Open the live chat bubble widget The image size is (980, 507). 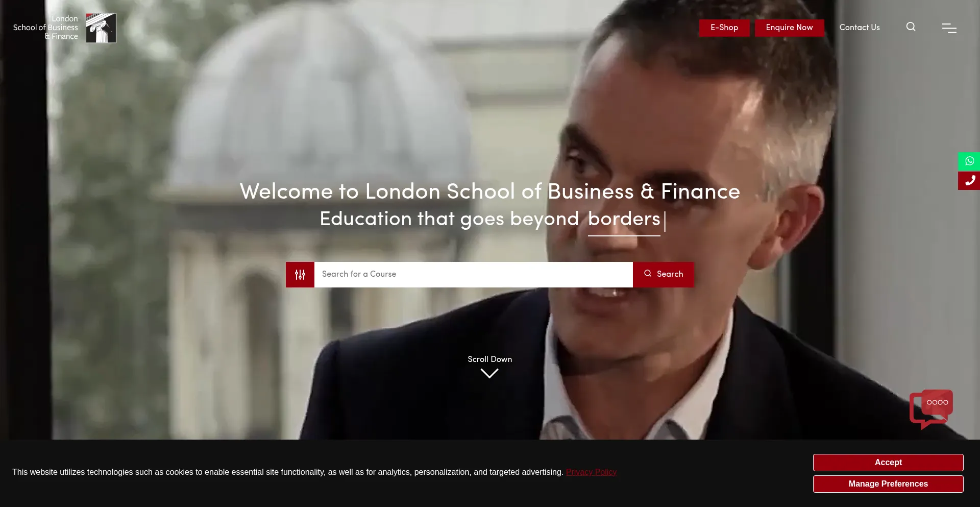931,409
